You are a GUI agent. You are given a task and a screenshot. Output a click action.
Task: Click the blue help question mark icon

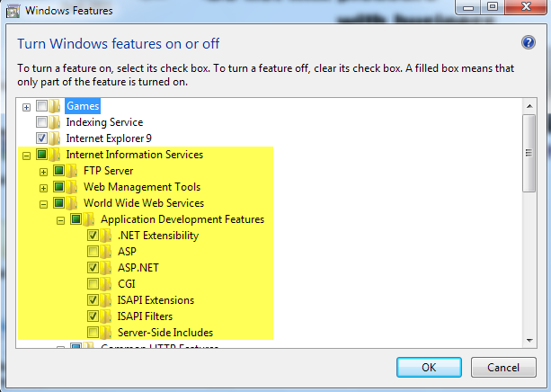pyautogui.click(x=529, y=42)
